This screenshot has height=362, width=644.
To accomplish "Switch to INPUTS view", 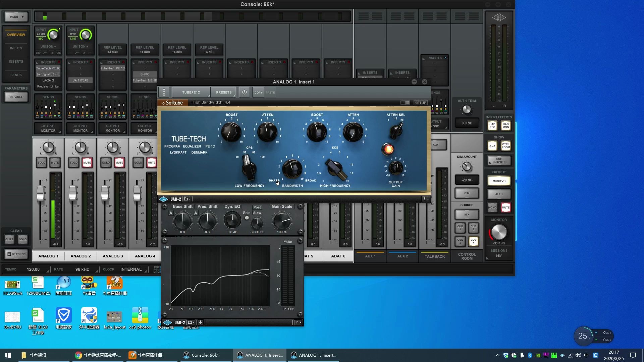I will (16, 48).
